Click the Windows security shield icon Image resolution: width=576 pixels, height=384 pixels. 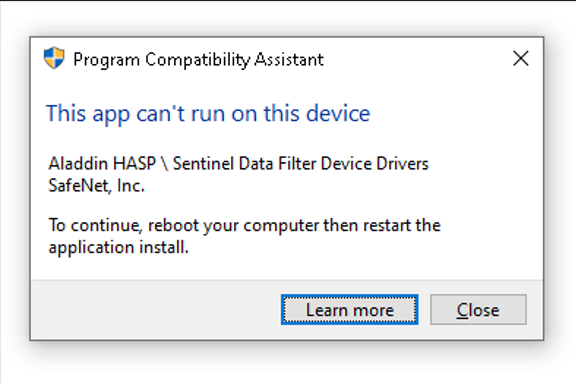54,58
